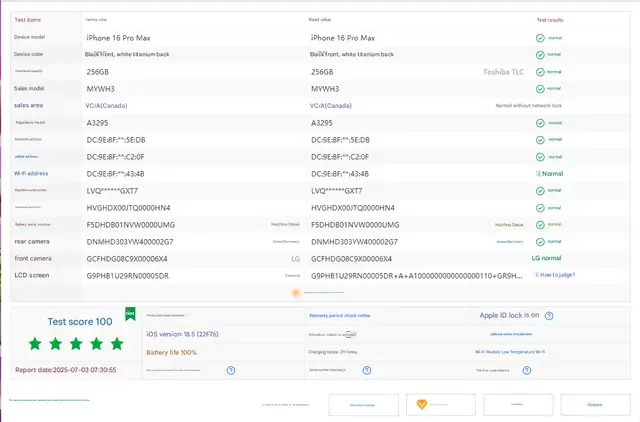Click the Apple ID lock is on text
The image size is (640, 422).
click(x=509, y=315)
